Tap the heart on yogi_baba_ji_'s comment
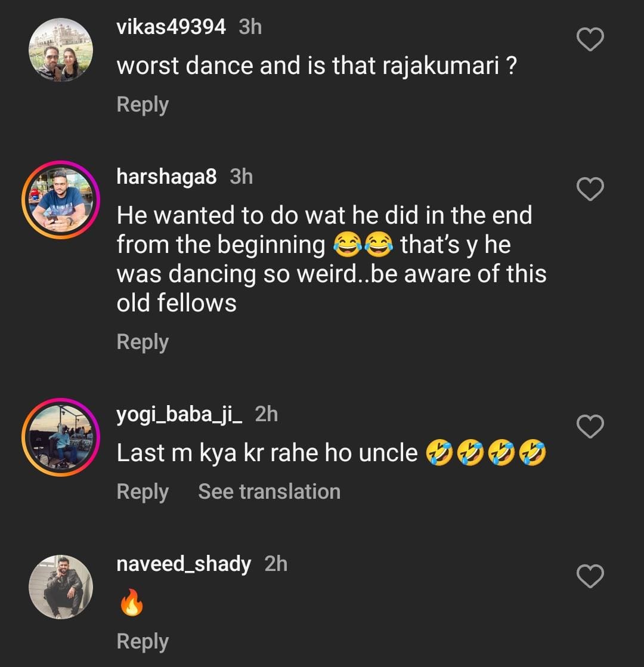644x667 pixels. coord(590,426)
